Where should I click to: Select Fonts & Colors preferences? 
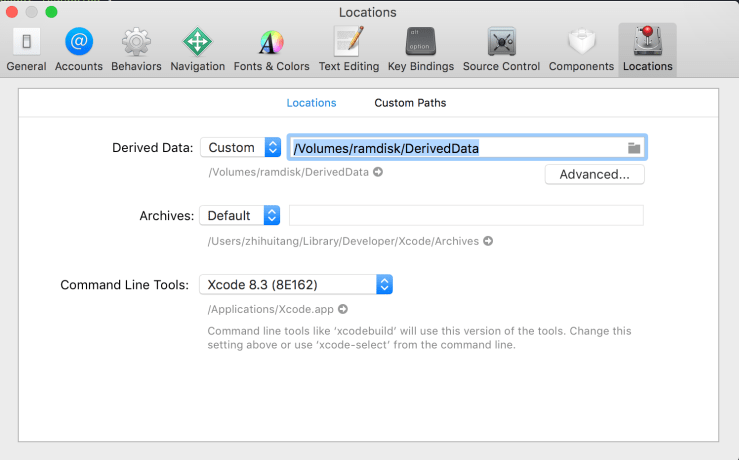[271, 49]
